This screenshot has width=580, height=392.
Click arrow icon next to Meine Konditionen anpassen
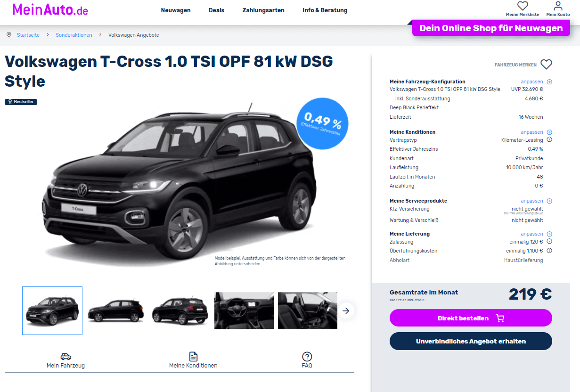(x=549, y=132)
